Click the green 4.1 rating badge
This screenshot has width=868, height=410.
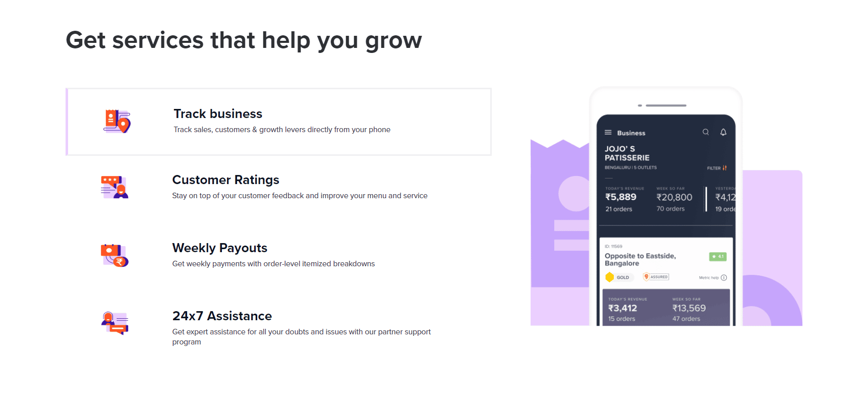[x=718, y=257]
